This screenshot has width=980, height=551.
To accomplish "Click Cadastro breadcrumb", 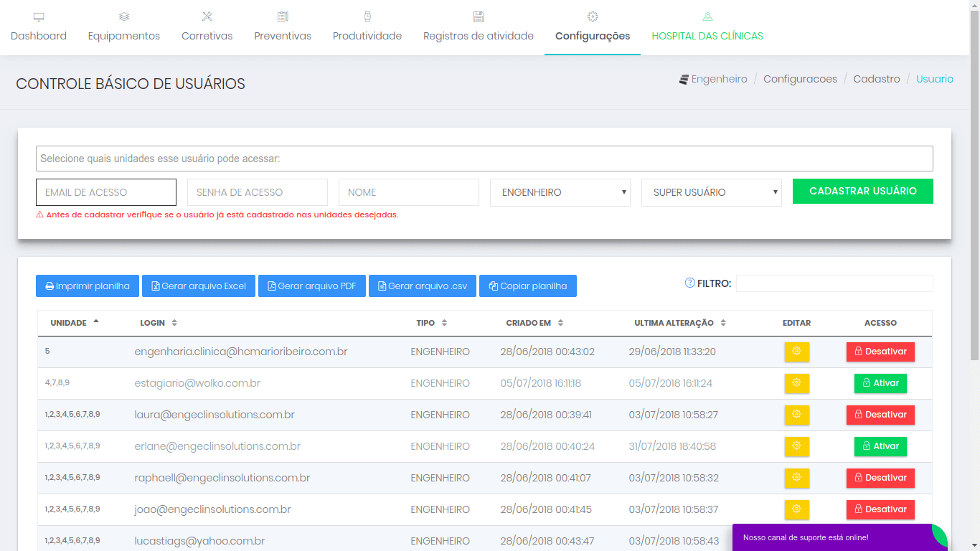I will click(877, 79).
